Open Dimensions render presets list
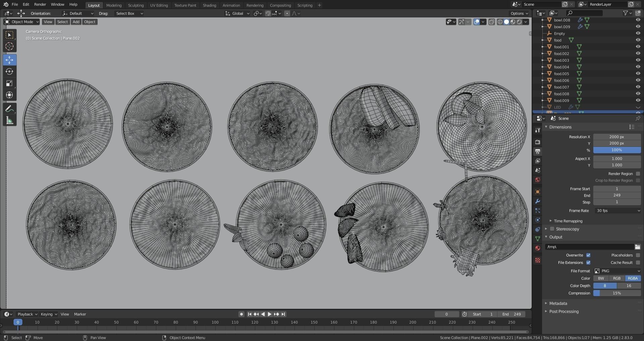 pos(632,127)
